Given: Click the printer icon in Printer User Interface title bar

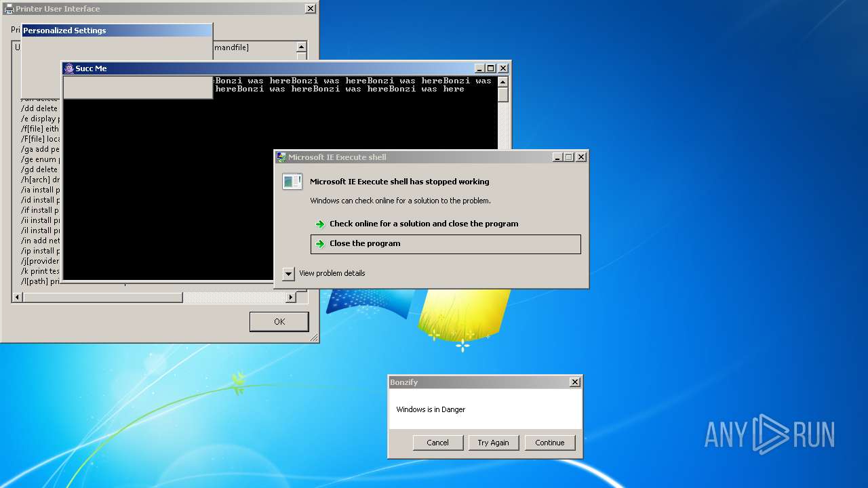Looking at the screenshot, I should click(x=9, y=9).
